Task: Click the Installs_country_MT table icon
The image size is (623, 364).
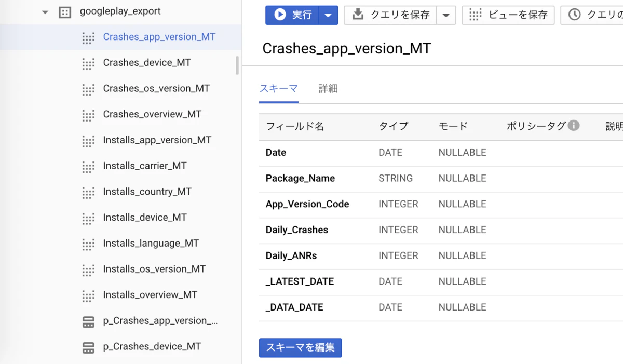Action: click(88, 192)
